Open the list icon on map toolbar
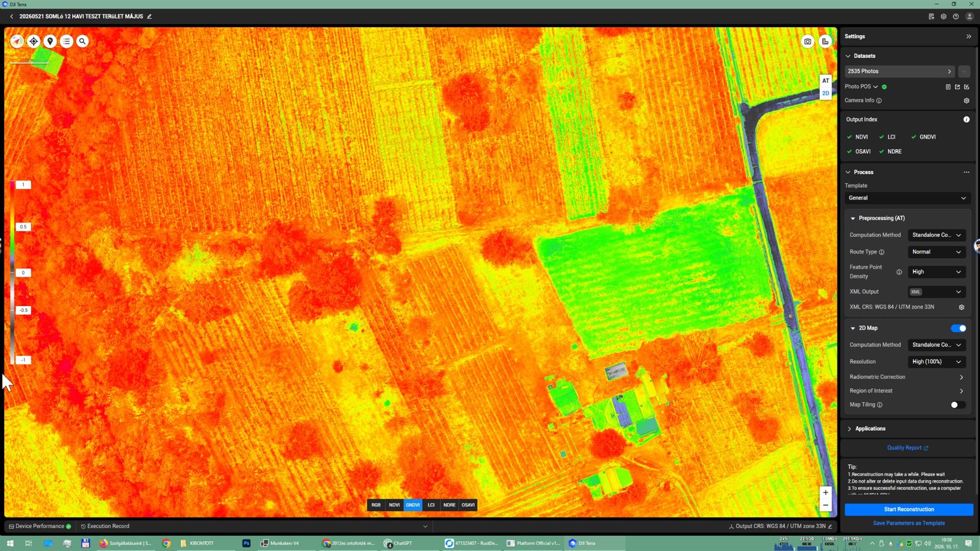980x551 pixels. 66,41
